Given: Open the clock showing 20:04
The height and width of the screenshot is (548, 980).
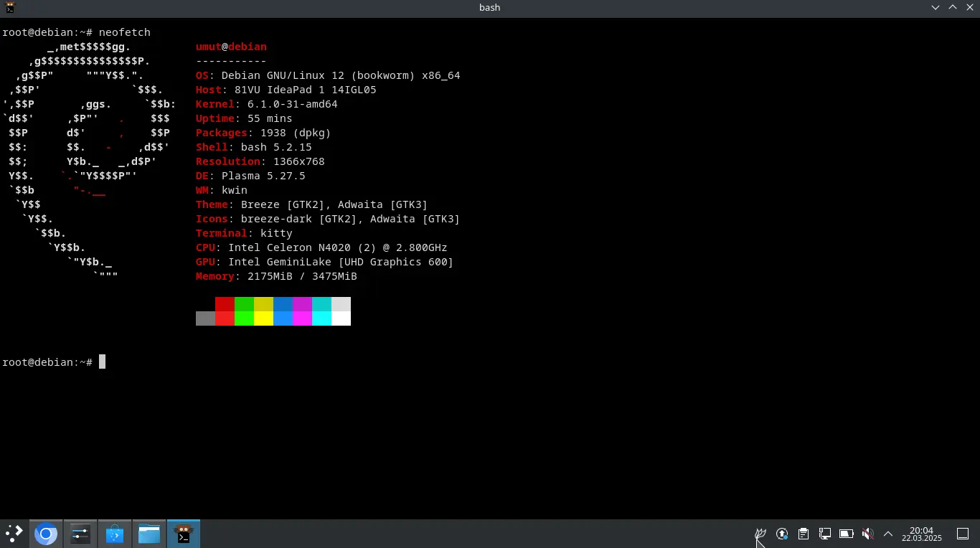Looking at the screenshot, I should tap(922, 534).
